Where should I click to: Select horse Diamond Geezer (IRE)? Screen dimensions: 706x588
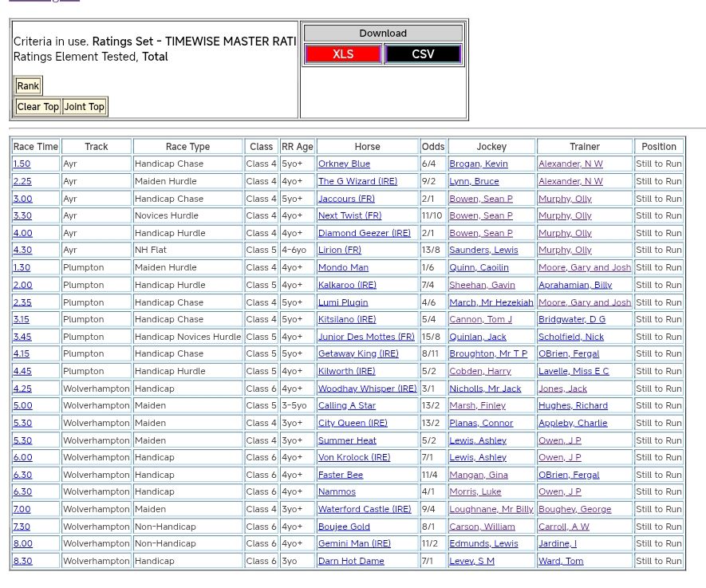(x=364, y=234)
